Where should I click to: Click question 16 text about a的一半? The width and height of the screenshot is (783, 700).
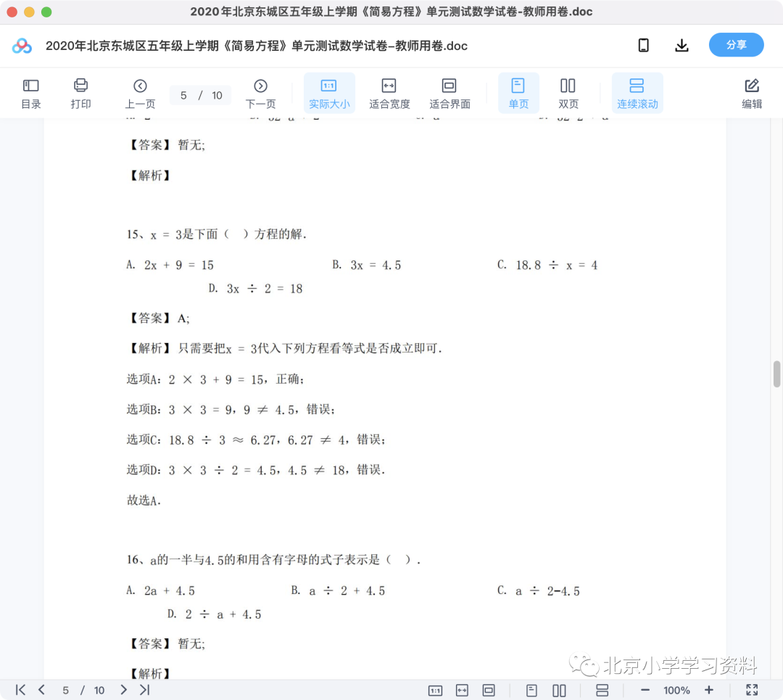coord(273,559)
